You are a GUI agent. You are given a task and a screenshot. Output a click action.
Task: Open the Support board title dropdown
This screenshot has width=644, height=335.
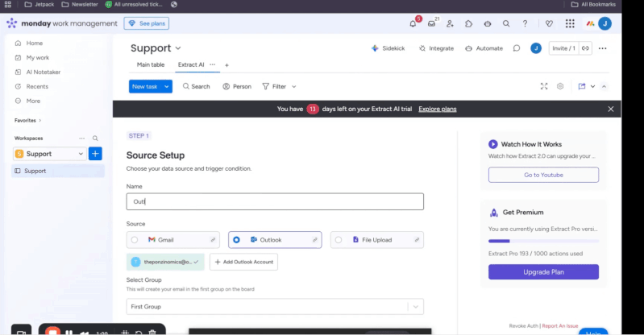pos(178,48)
